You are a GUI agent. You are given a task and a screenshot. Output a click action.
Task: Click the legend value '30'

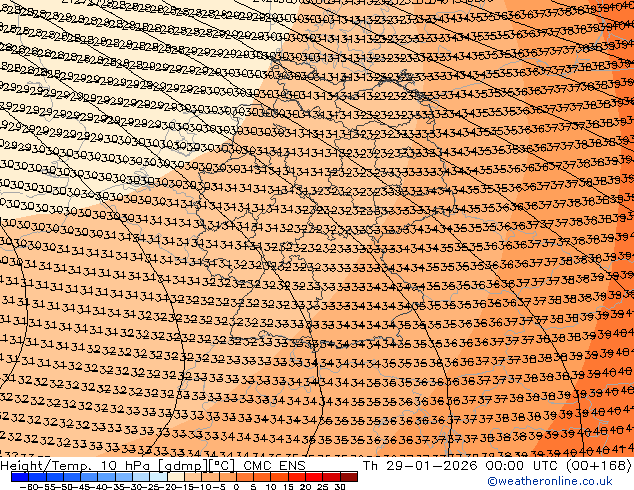[x=340, y=486]
